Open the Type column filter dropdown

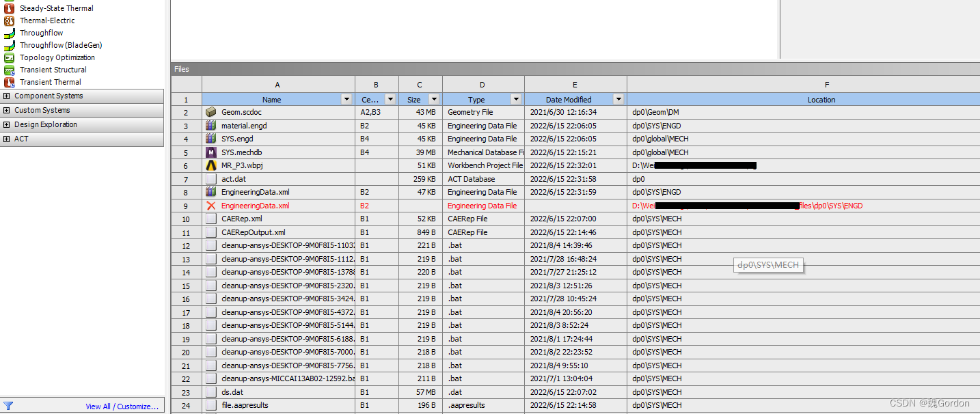(516, 100)
